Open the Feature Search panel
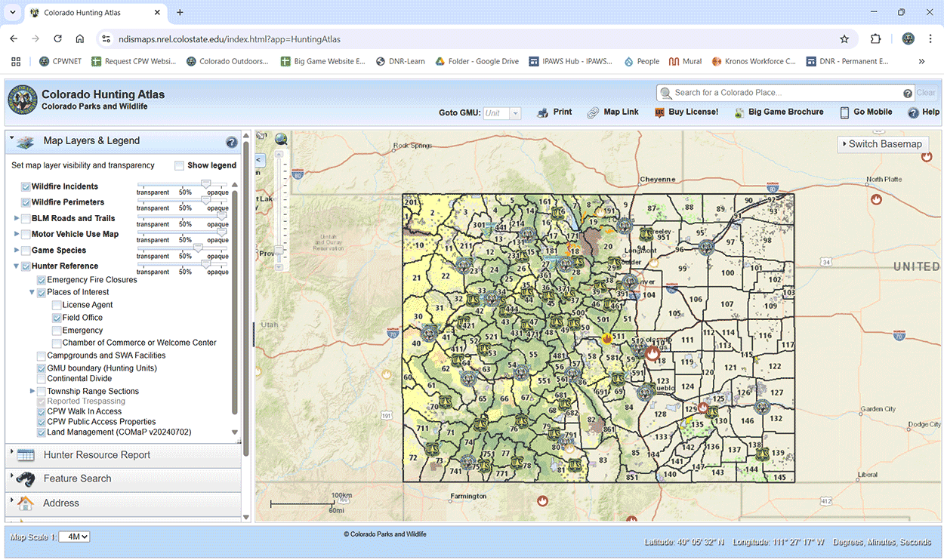944x560 pixels. pyautogui.click(x=77, y=478)
